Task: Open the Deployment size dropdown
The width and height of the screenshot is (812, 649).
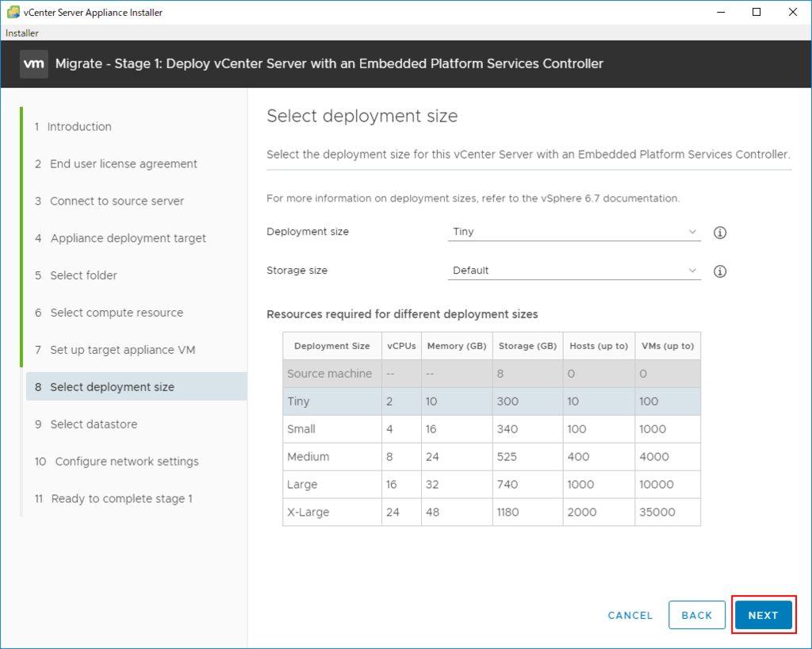Action: [x=574, y=232]
